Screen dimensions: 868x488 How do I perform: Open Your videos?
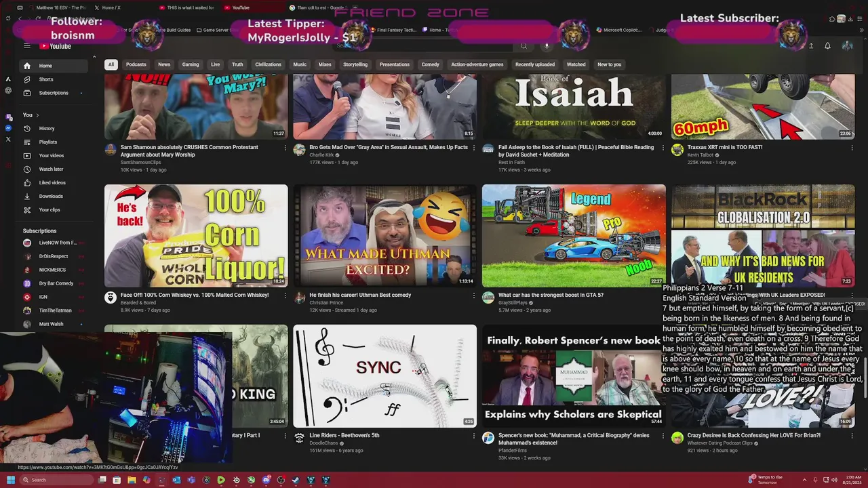tap(54, 155)
